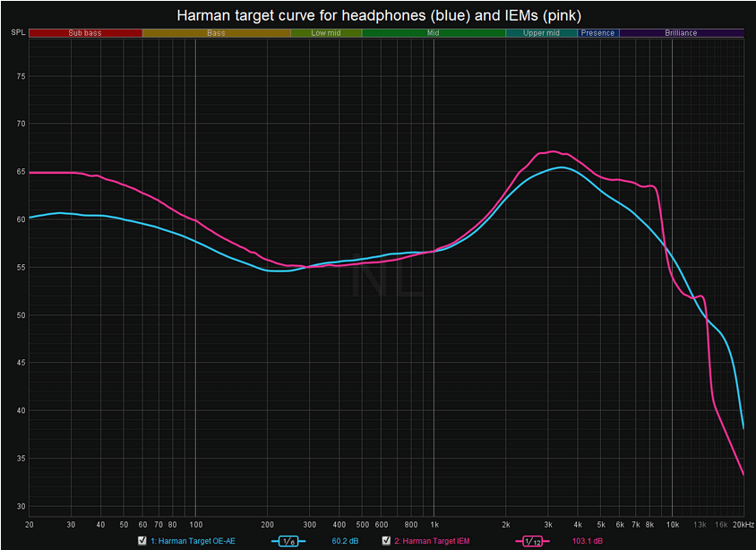Click the Sub bass frequency band

click(85, 33)
